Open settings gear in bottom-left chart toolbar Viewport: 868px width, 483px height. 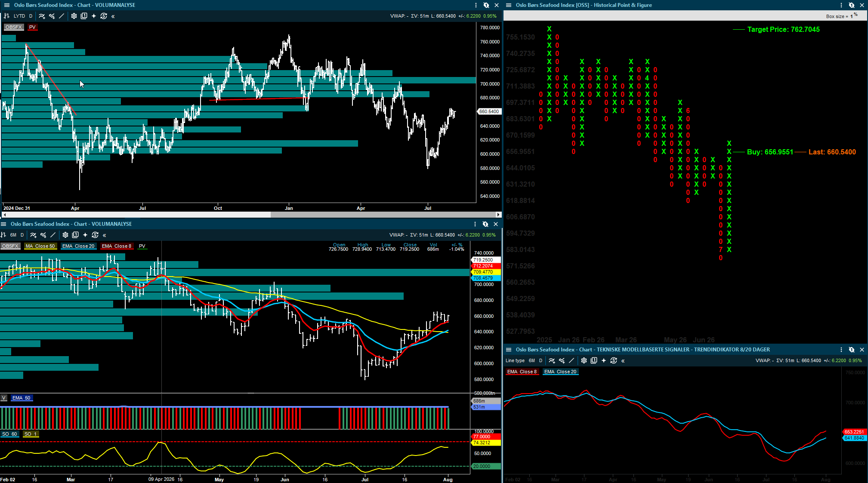[65, 235]
